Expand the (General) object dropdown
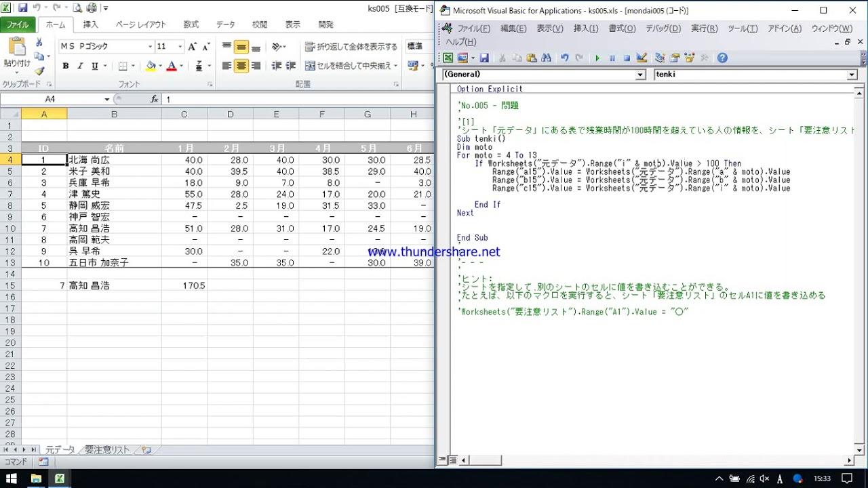The height and width of the screenshot is (488, 868). (x=640, y=75)
